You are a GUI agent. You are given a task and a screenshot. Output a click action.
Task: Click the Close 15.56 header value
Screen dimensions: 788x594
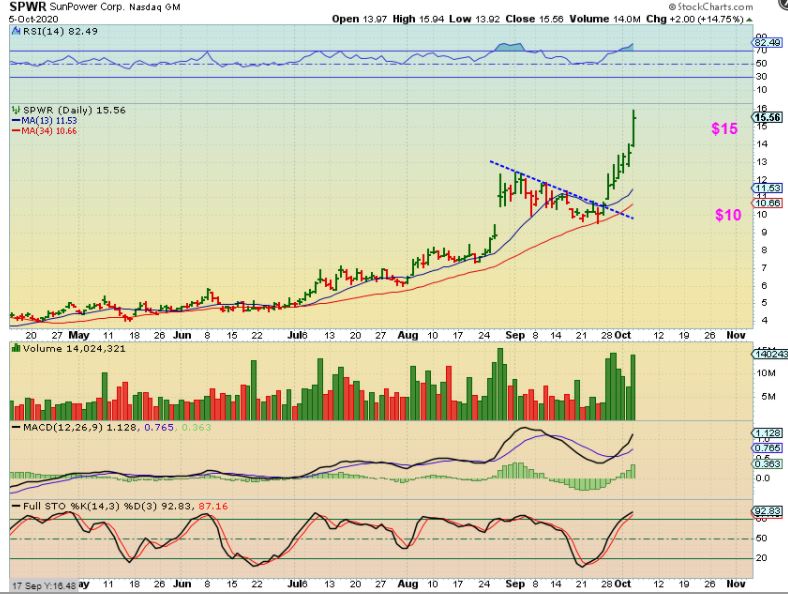point(534,19)
